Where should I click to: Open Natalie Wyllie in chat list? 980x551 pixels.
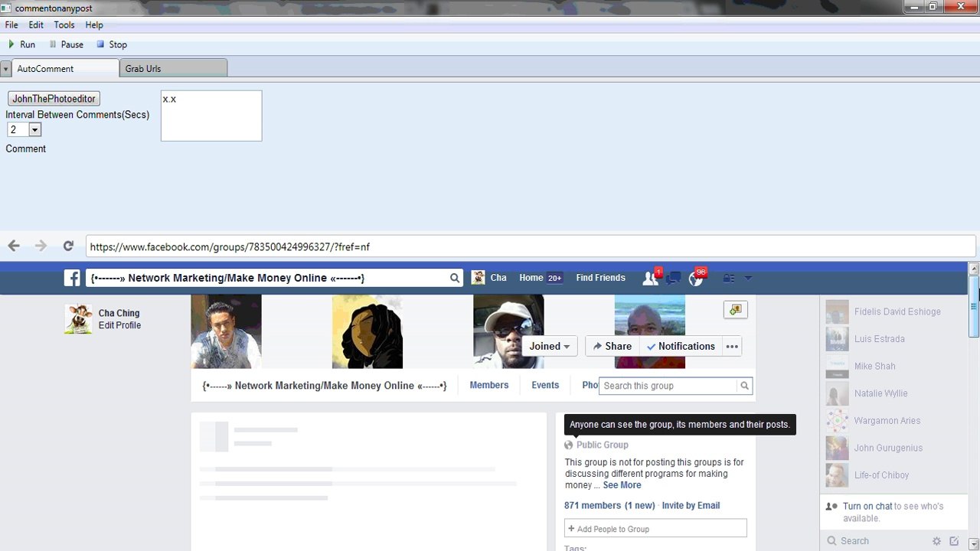pos(880,393)
